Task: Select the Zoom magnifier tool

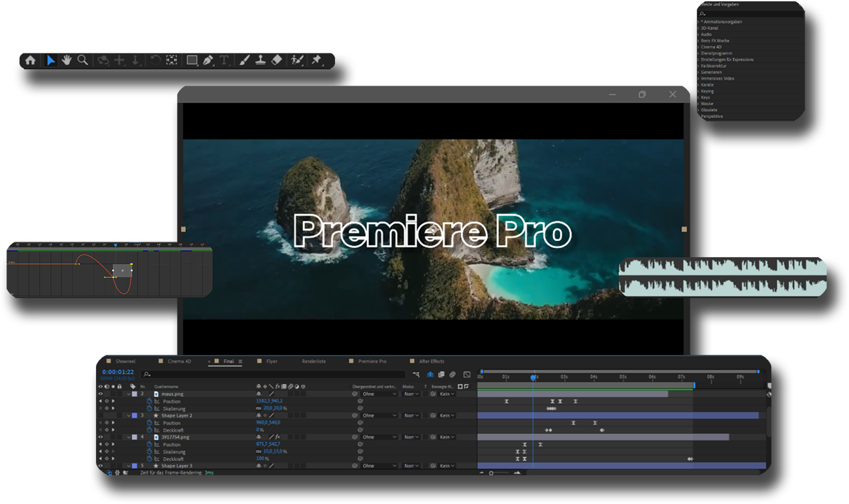Action: (x=83, y=60)
